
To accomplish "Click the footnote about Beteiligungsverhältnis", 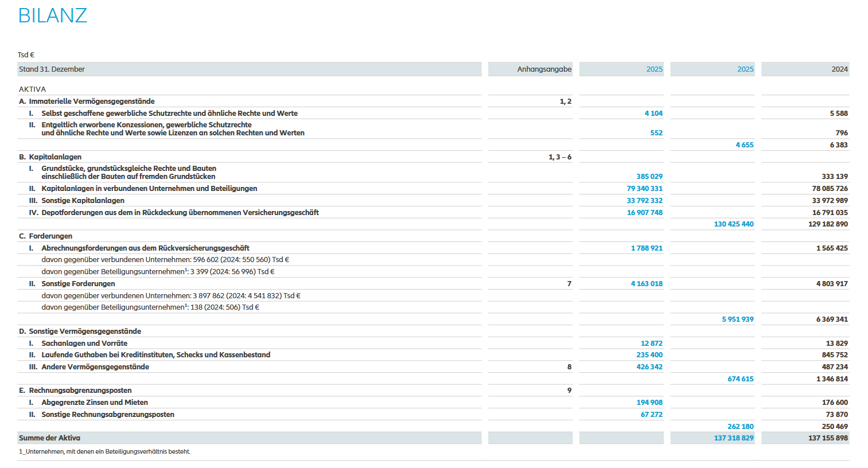I will [x=104, y=451].
